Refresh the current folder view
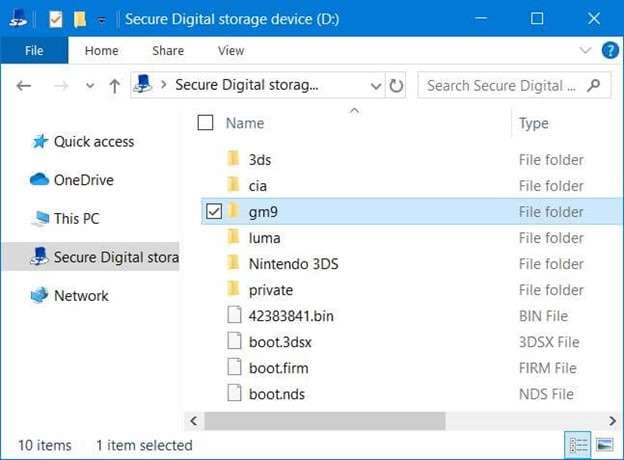The width and height of the screenshot is (624, 460). pyautogui.click(x=396, y=86)
